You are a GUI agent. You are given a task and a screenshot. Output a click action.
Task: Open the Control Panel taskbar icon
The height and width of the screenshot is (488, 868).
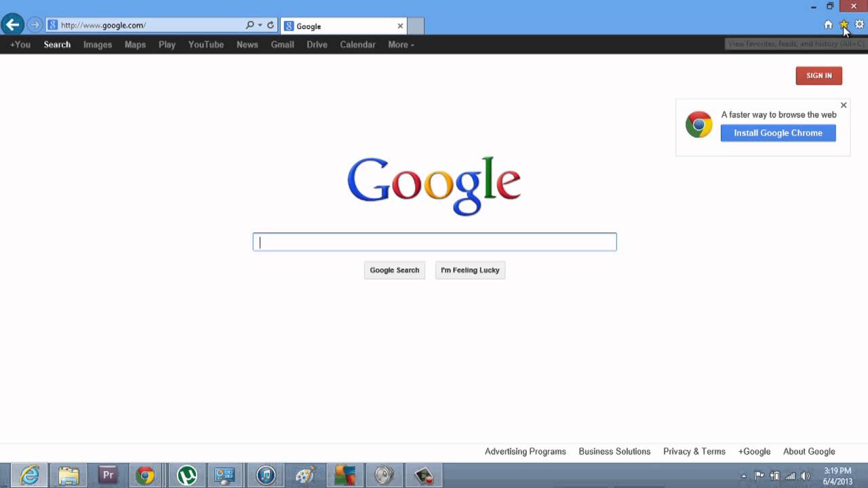click(x=224, y=476)
